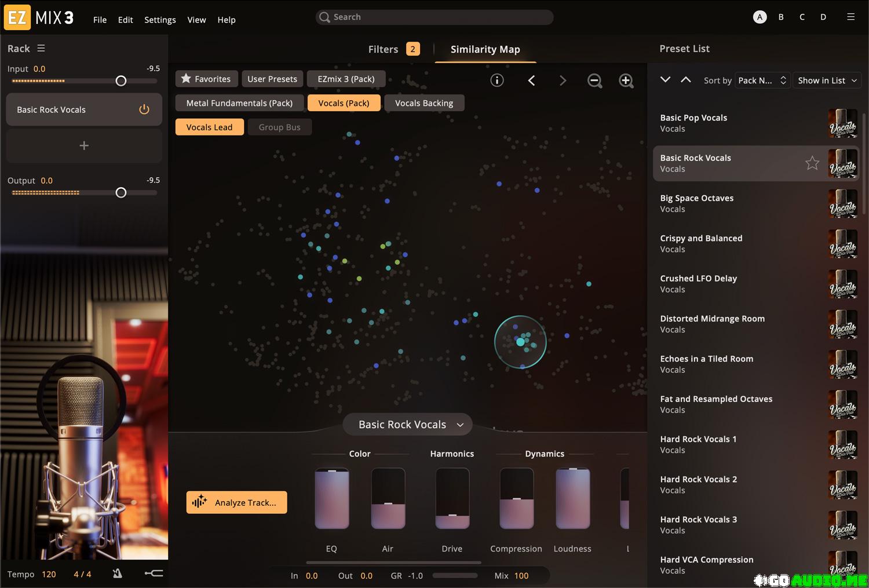Adjust the EQ macro slider
Image resolution: width=869 pixels, height=588 pixels.
pyautogui.click(x=332, y=498)
